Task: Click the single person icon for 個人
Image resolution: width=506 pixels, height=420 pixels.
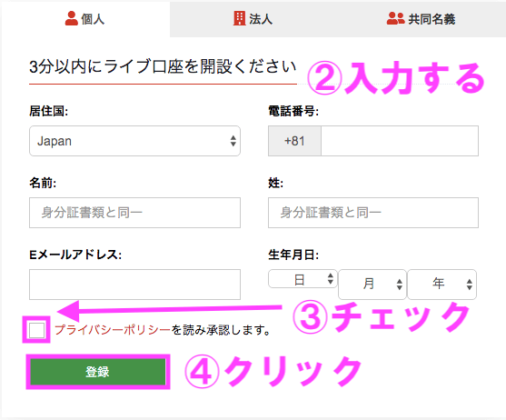Action: point(72,18)
